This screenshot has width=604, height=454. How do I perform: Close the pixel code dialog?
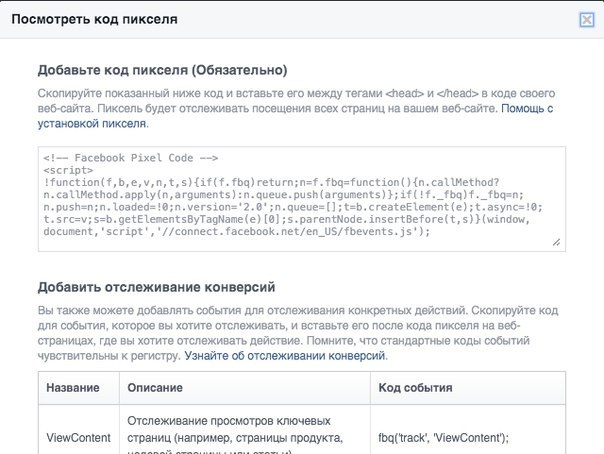click(587, 19)
